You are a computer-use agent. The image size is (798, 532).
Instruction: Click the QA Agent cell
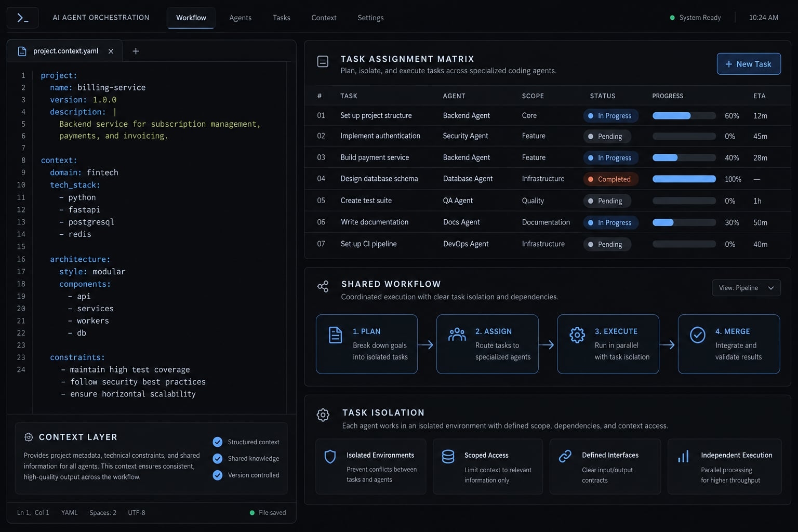click(458, 201)
